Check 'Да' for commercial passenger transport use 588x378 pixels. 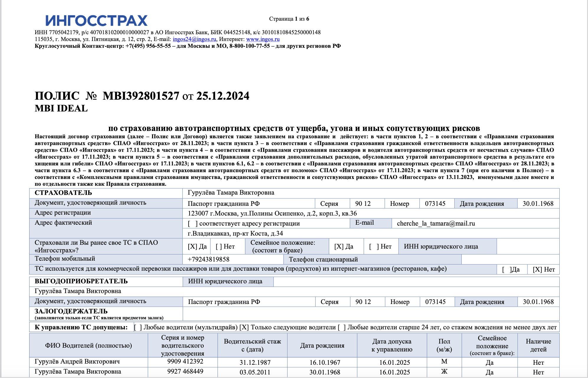pyautogui.click(x=507, y=269)
